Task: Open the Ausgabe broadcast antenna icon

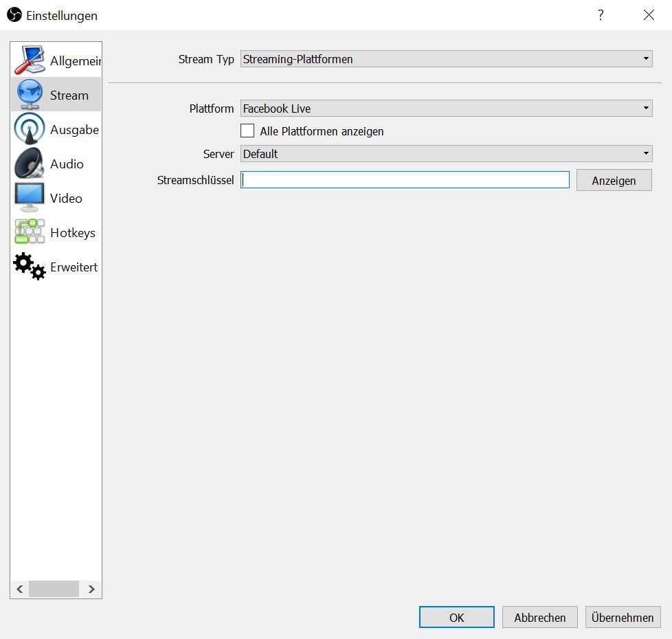Action: (x=29, y=129)
